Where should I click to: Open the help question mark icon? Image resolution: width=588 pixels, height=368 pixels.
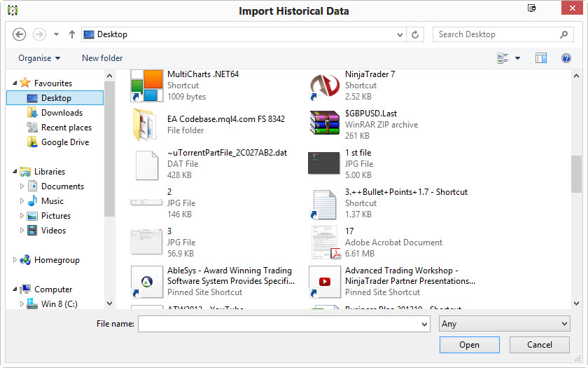pos(566,58)
